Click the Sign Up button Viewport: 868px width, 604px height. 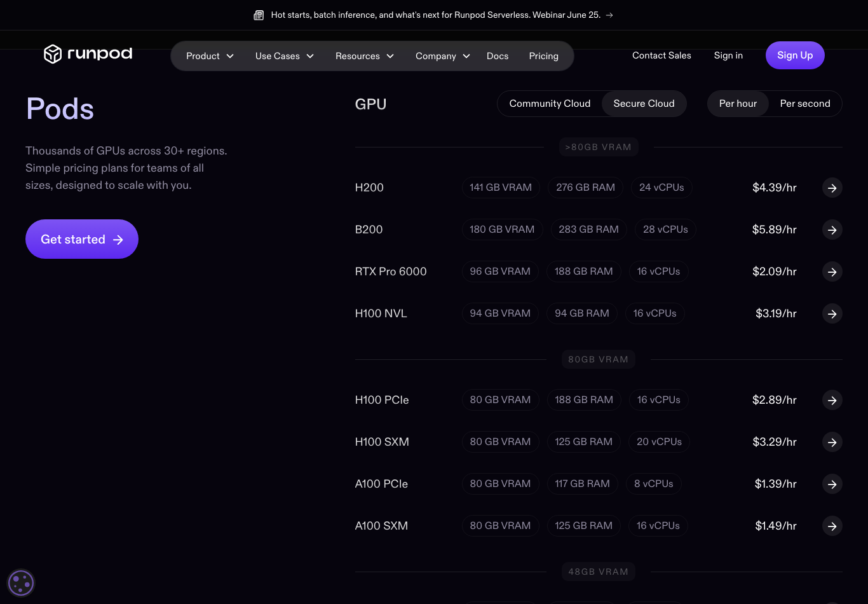tap(795, 55)
